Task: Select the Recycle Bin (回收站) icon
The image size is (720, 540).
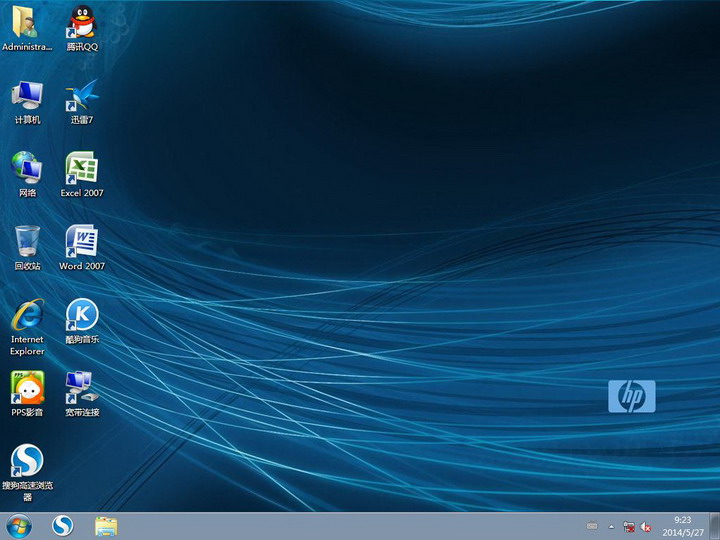Action: 27,241
